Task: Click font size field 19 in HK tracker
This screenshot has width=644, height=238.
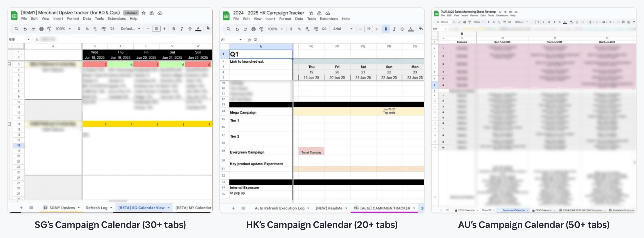Action: coord(369,29)
